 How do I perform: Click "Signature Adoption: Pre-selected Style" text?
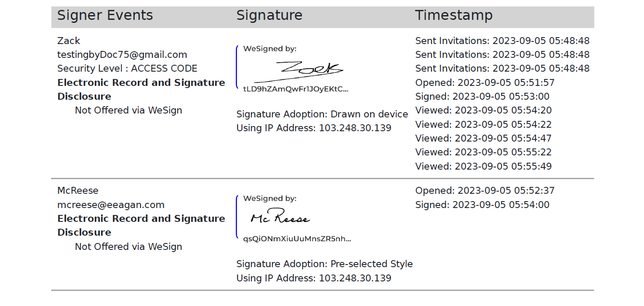[324, 264]
